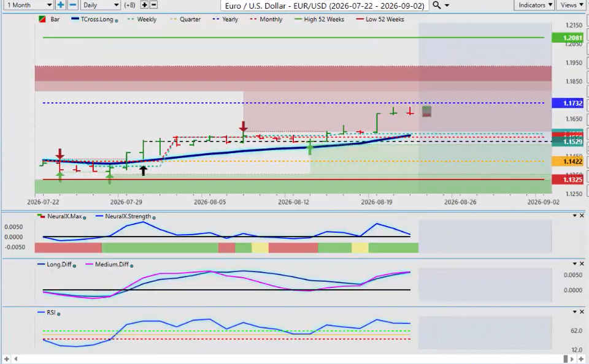
Task: Click the bottom-left plus scroll zoom icon
Action: 6,359
